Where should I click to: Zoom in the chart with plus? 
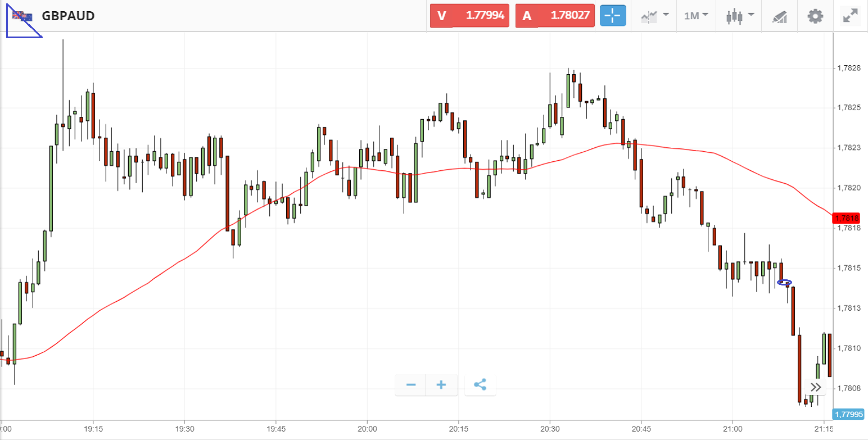coord(441,385)
